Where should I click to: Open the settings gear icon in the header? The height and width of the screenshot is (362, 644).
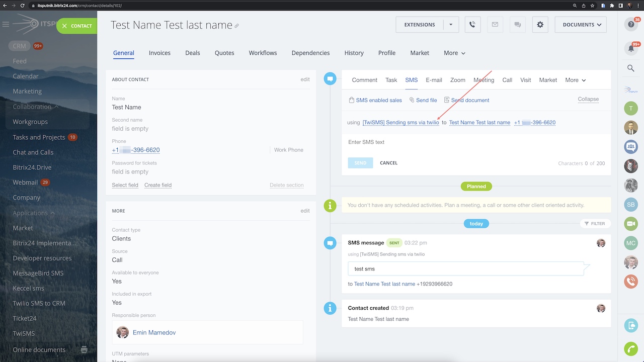pos(540,25)
